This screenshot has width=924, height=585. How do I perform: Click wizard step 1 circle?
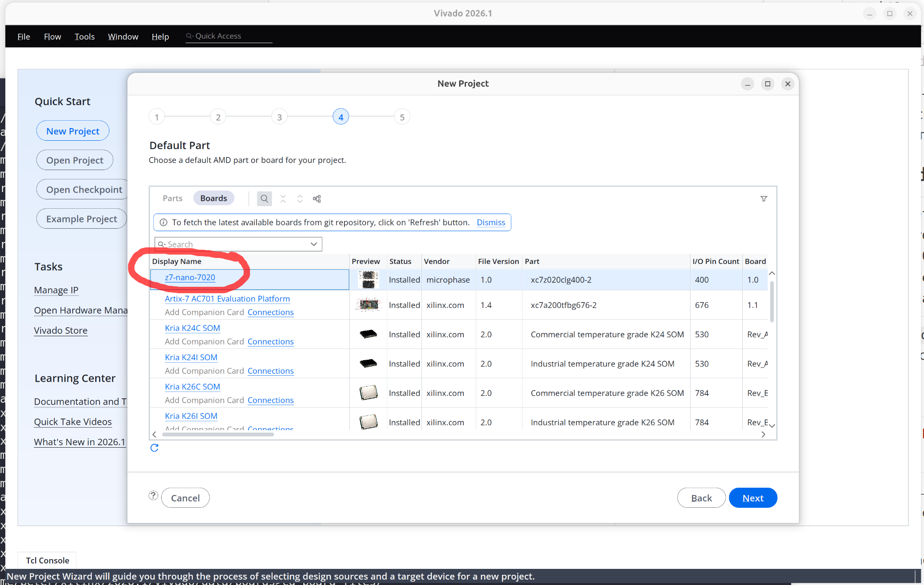click(x=157, y=117)
